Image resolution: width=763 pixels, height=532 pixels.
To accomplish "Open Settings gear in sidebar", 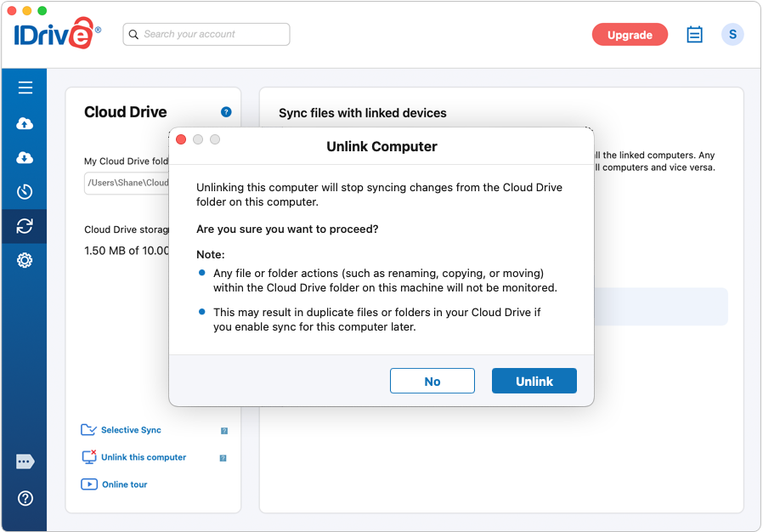I will (x=25, y=260).
